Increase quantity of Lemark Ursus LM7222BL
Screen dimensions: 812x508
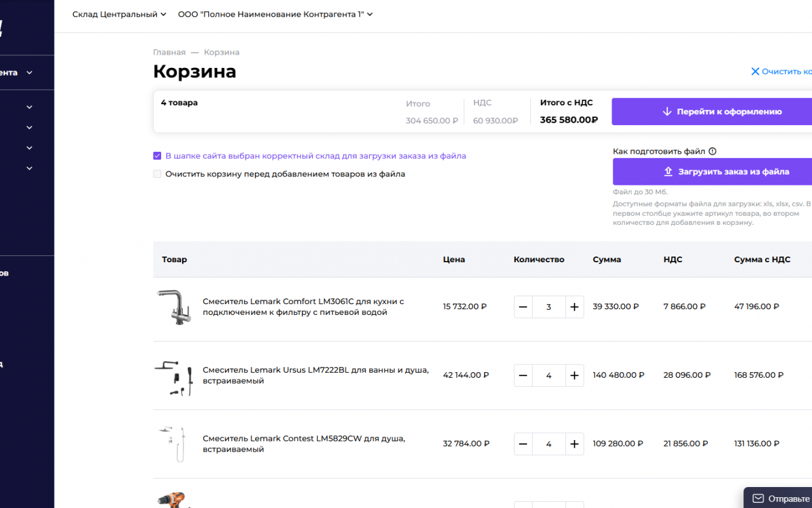click(574, 375)
